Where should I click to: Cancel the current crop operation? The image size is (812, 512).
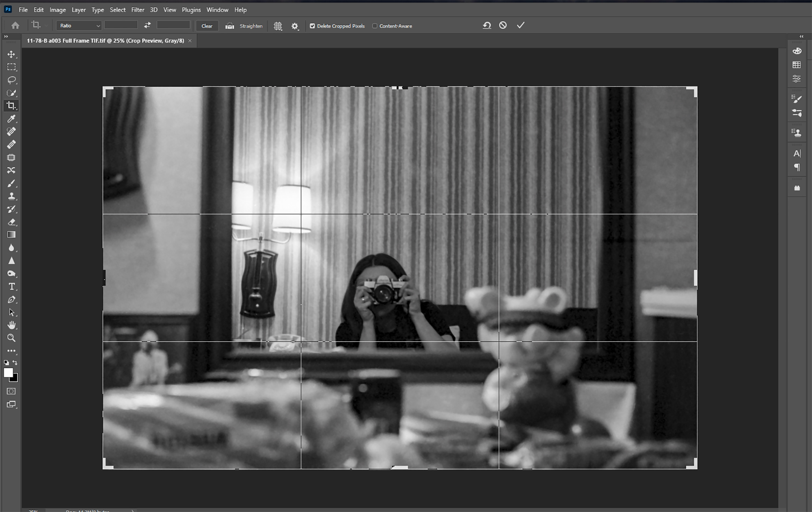(x=503, y=25)
